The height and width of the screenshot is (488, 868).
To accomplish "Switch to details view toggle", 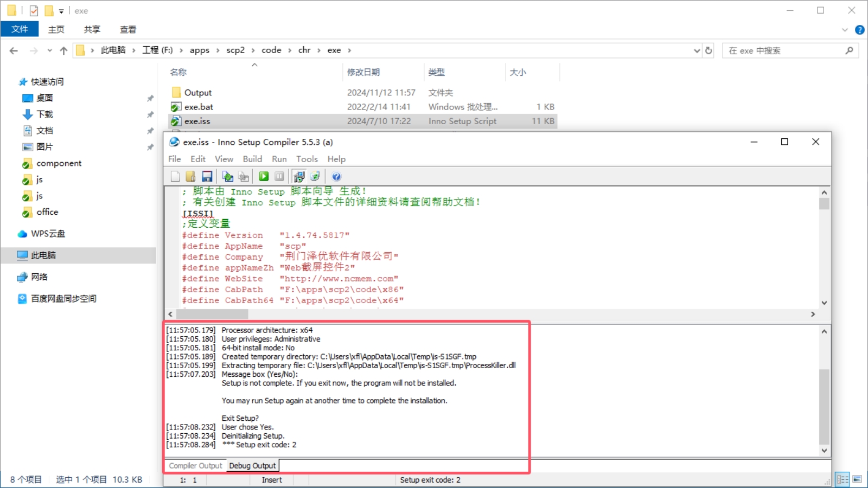I will pos(843,479).
